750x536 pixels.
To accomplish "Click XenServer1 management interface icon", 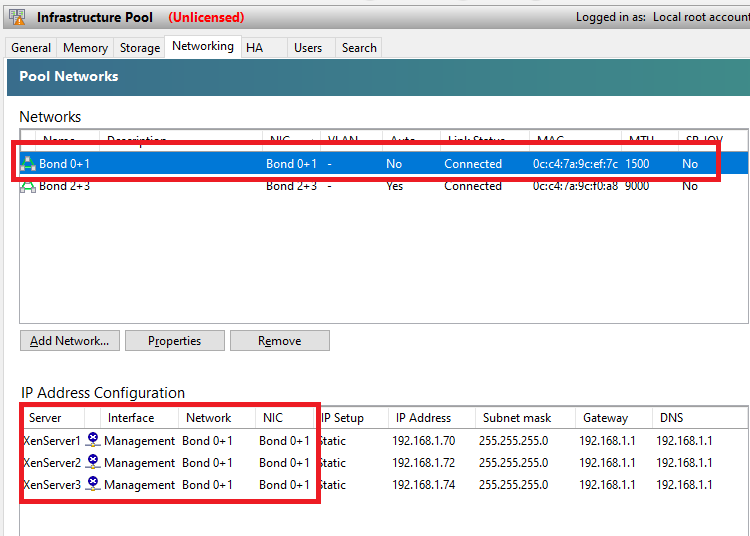I will (93, 440).
